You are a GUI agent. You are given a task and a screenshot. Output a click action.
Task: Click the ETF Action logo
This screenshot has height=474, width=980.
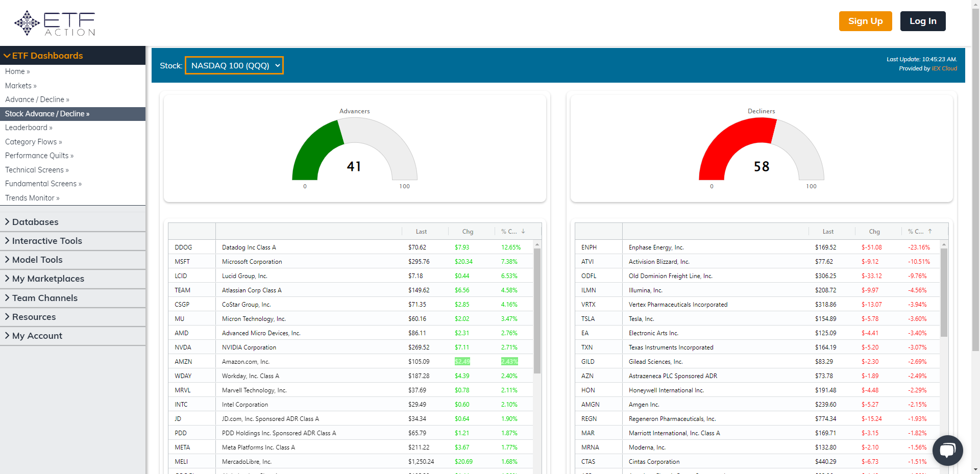pos(54,22)
